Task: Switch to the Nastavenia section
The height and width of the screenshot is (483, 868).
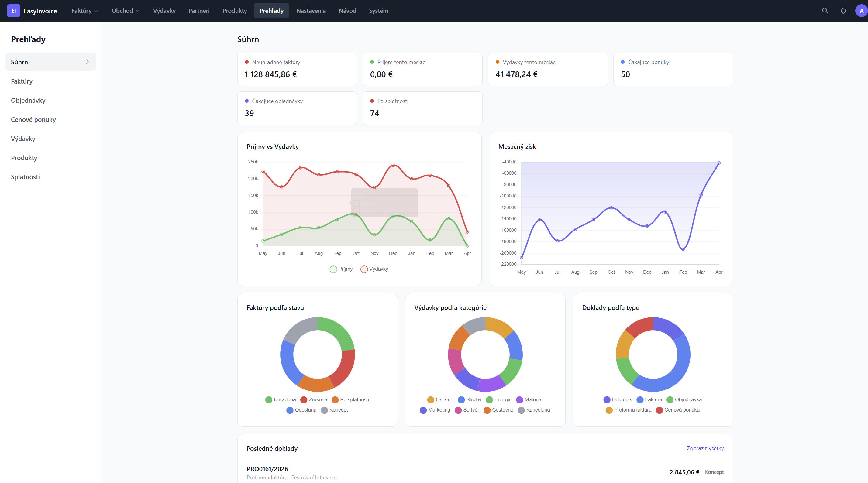Action: coord(311,10)
